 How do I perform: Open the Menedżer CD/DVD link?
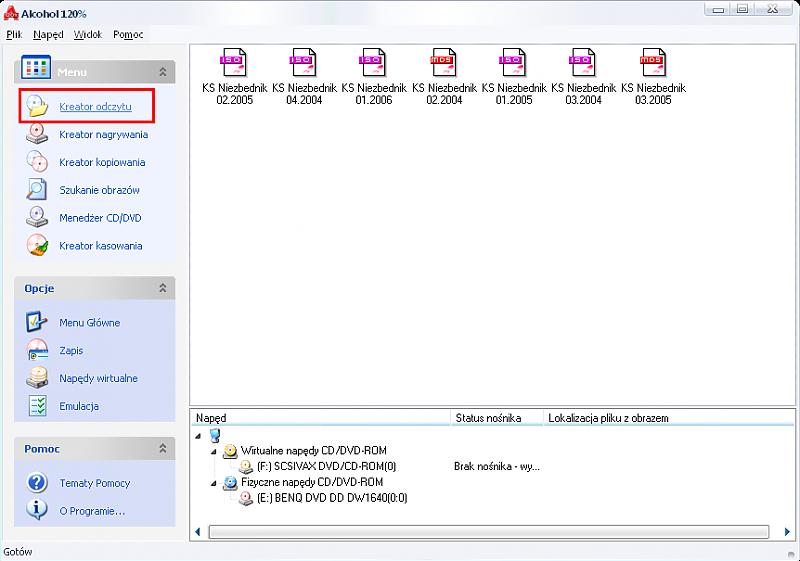[100, 218]
